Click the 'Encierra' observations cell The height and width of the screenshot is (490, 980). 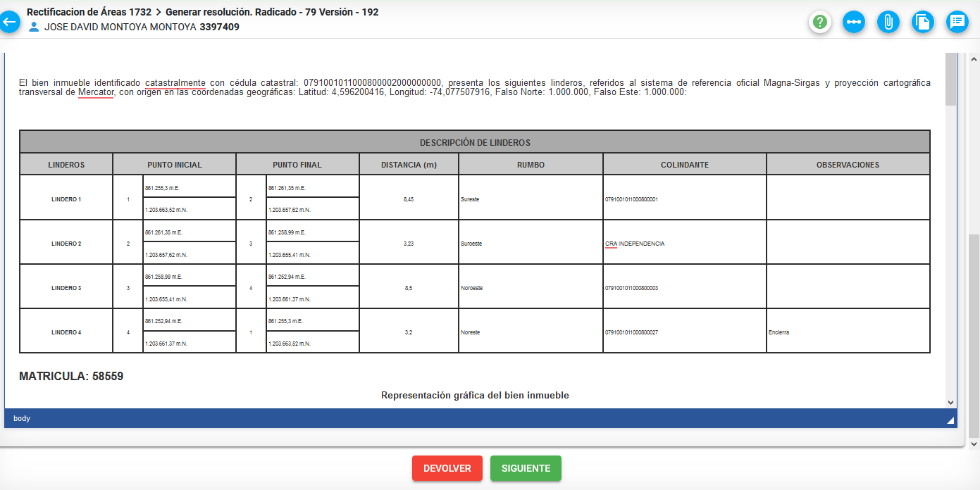(779, 332)
